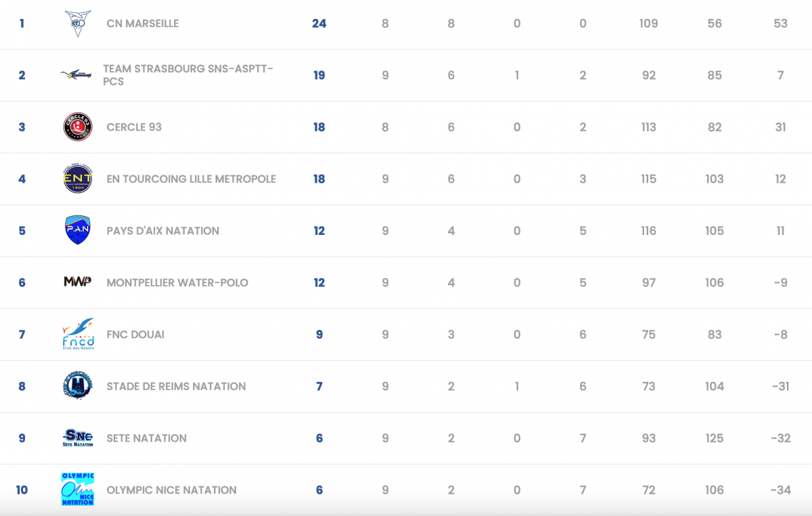Open PAYS D'AIX NATATION team name
Screen dimensions: 812x516
pyautogui.click(x=163, y=231)
